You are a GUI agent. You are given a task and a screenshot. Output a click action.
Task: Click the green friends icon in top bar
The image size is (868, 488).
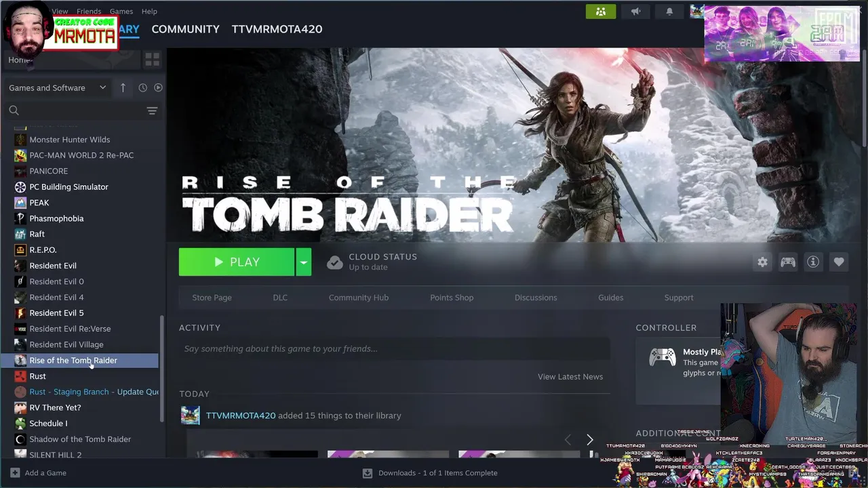click(601, 12)
